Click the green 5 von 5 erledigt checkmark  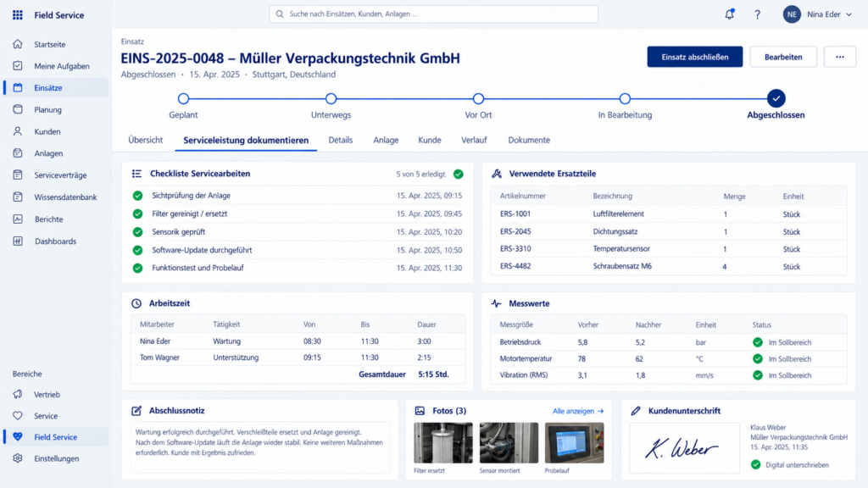point(459,174)
